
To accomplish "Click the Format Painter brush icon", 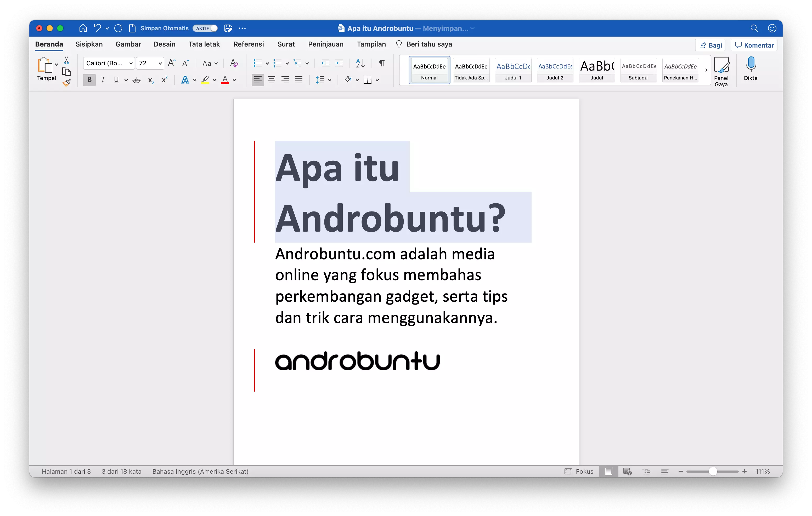I will pos(66,83).
